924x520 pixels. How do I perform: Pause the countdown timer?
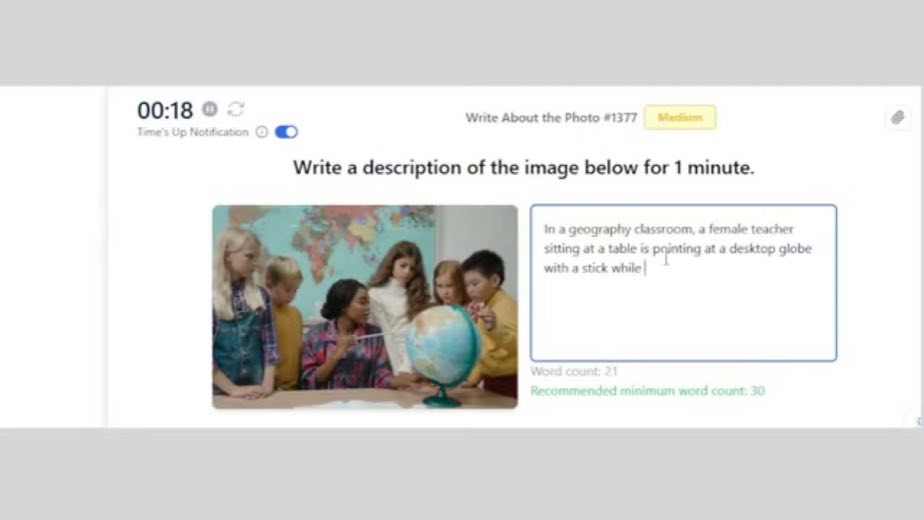210,109
